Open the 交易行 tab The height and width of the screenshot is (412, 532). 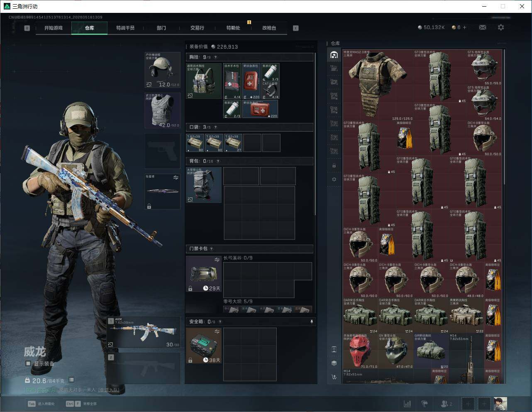coord(197,28)
